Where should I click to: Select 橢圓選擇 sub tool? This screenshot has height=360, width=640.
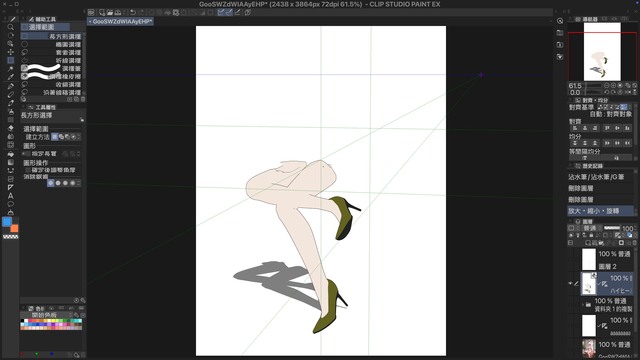click(x=51, y=44)
